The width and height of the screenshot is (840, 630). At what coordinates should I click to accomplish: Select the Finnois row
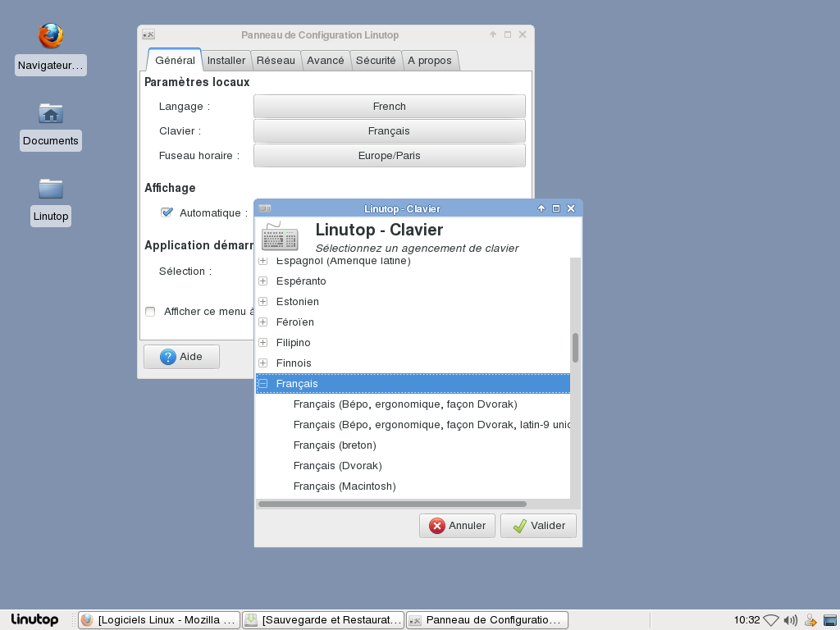413,363
